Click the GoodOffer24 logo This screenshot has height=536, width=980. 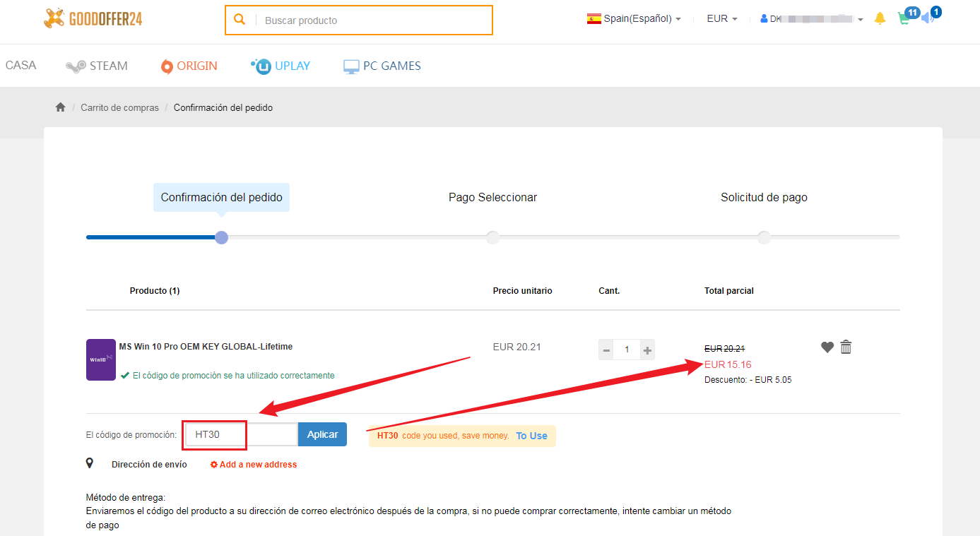coord(93,19)
